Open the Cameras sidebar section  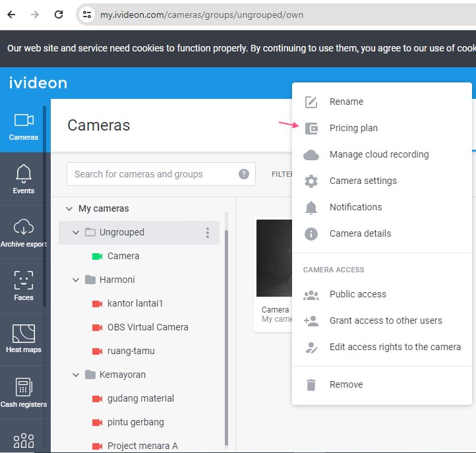[23, 127]
